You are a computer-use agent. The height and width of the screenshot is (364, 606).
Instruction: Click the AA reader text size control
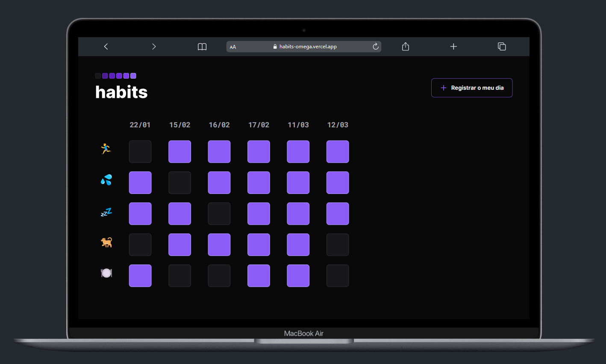(x=233, y=47)
